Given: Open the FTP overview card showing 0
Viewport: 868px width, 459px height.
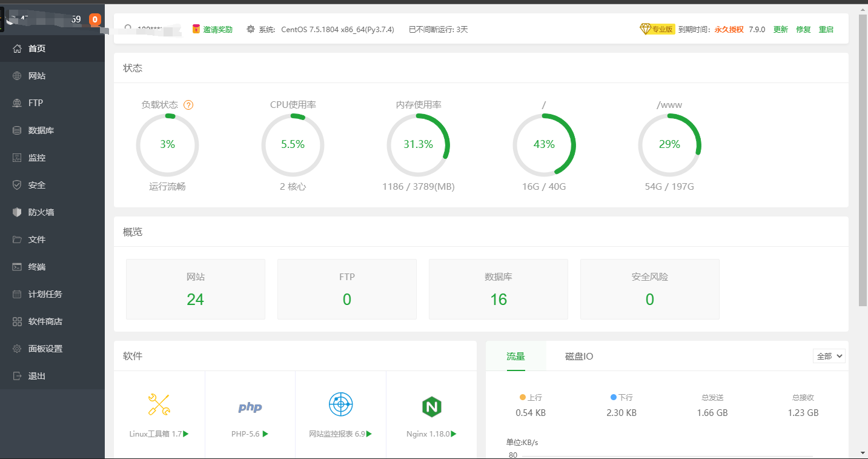Looking at the screenshot, I should [347, 289].
